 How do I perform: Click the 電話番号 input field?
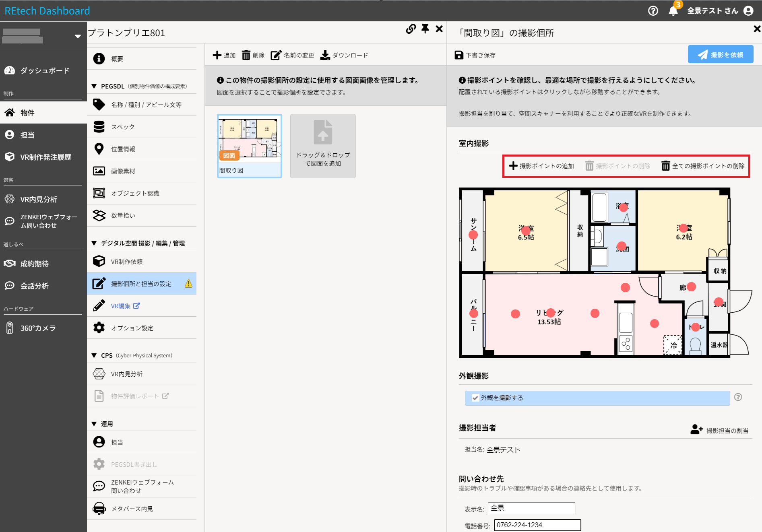(537, 525)
